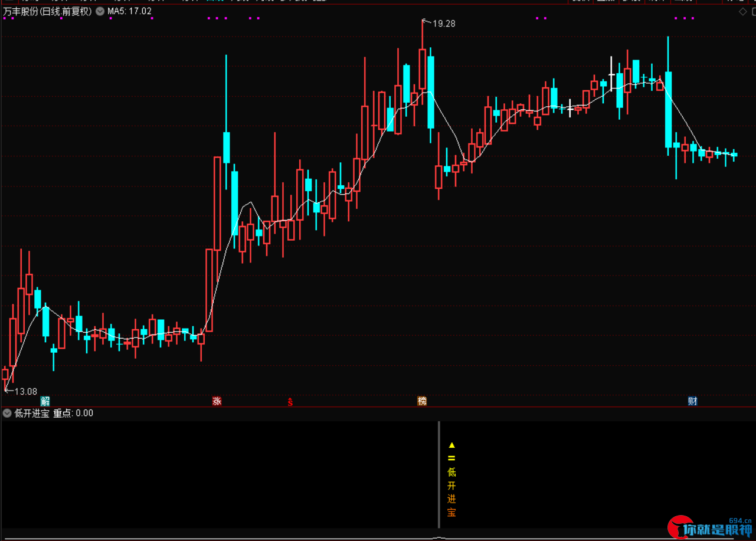Click the 万丰股份(日线,前复权) chart title

(48, 11)
